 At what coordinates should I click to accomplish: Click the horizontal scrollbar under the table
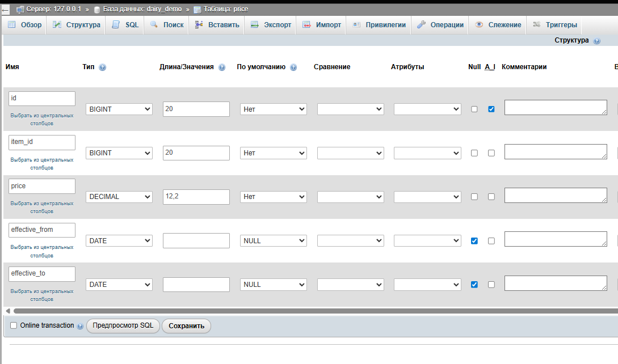pyautogui.click(x=312, y=311)
